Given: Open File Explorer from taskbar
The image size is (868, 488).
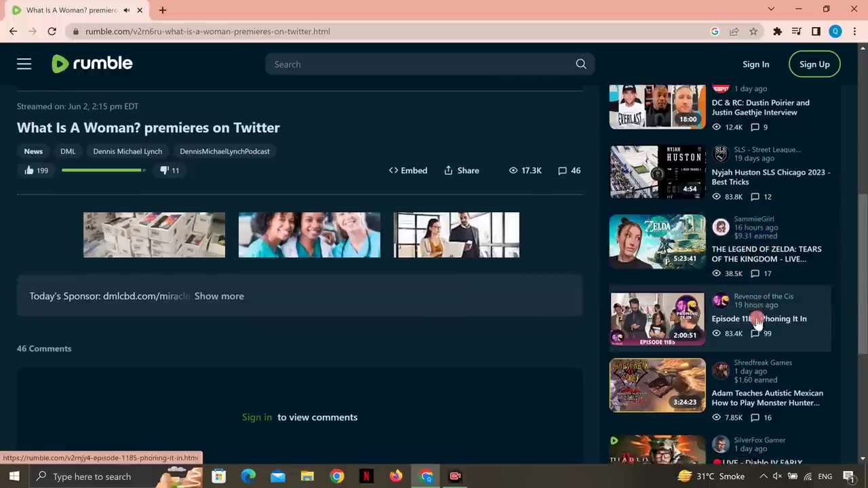Looking at the screenshot, I should (307, 476).
